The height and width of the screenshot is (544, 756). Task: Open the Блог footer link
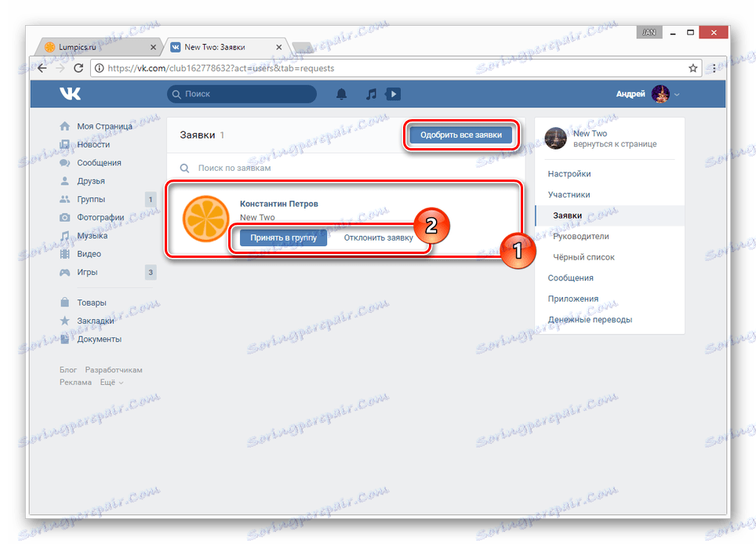68,370
